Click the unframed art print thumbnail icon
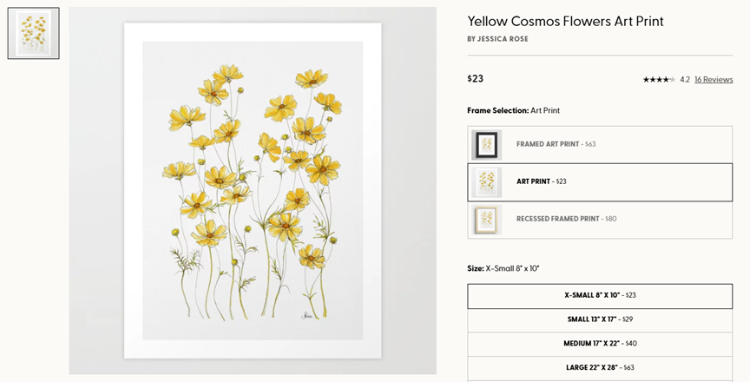Viewport: 755px width, 389px height. (487, 182)
